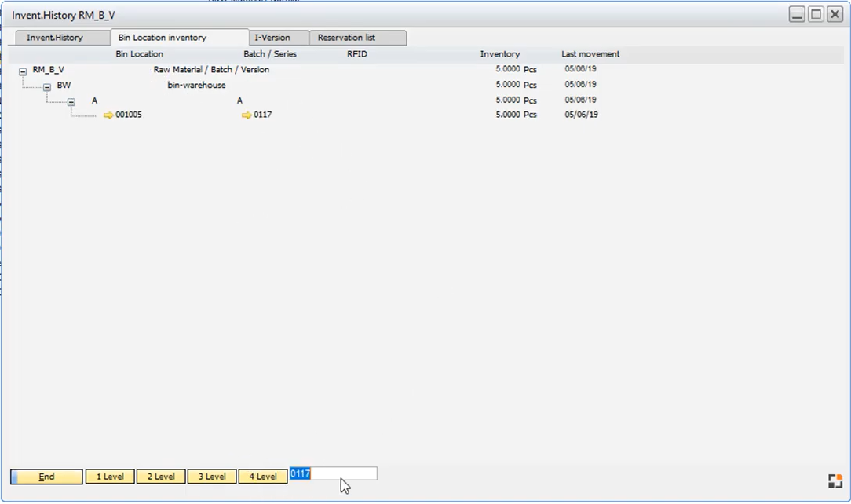Click the filter field containing 0117
Viewport: 851px width, 504px height.
pos(334,473)
